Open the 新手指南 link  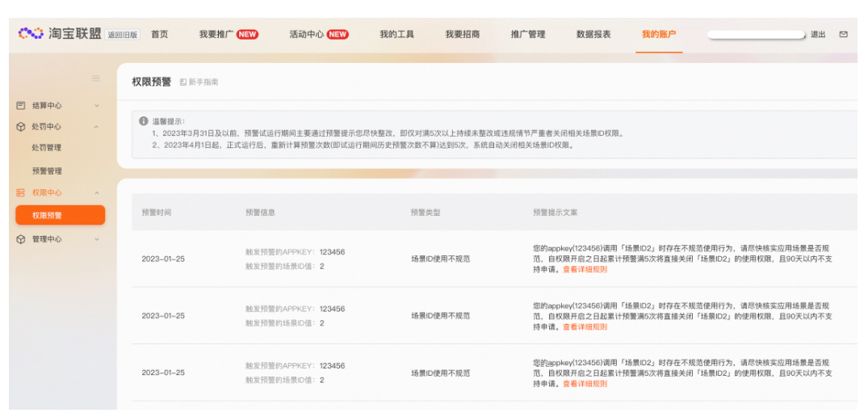tap(203, 82)
